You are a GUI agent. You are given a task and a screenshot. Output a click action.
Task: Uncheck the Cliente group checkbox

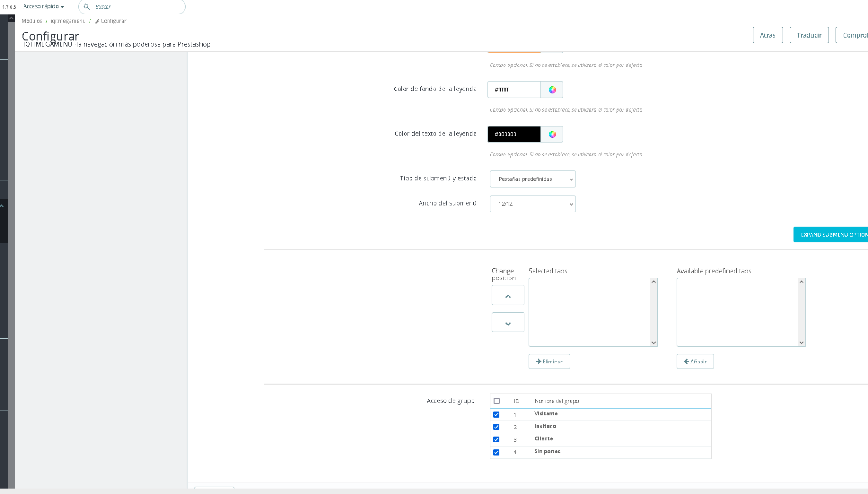coord(496,439)
